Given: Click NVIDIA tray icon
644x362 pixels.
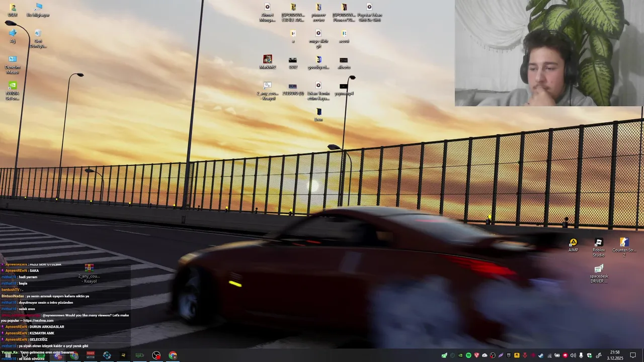Looking at the screenshot, I should [460, 355].
